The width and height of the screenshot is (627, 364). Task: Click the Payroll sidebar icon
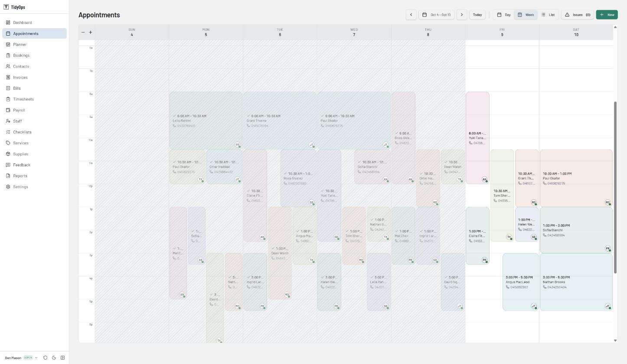pyautogui.click(x=8, y=110)
